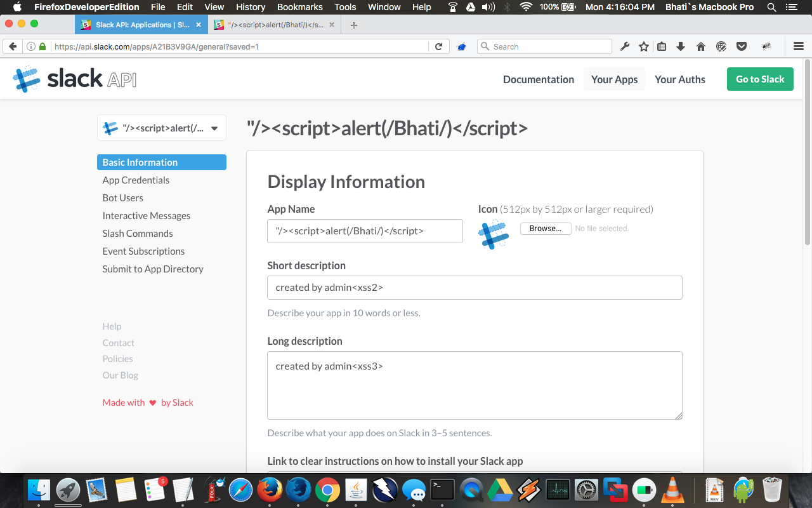
Task: Close the Slack API Applications tab
Action: [199, 25]
